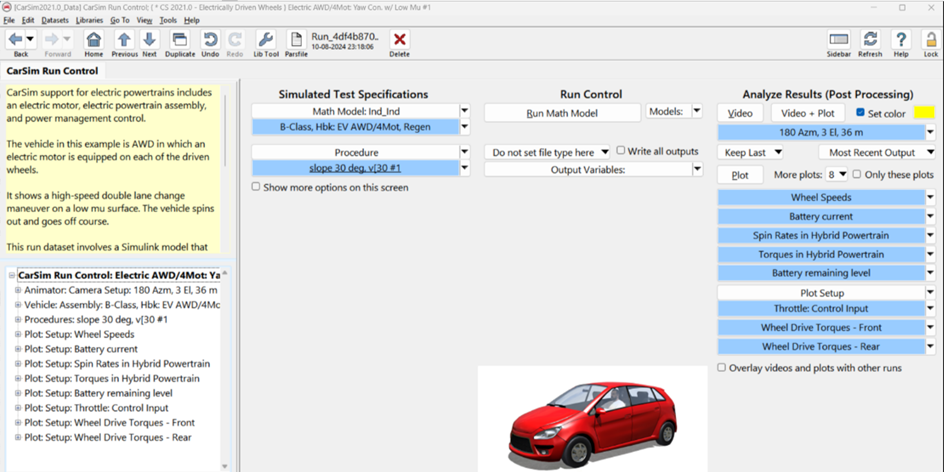
Task: Open B-Class Hbk EV AWD vehicle dataset
Action: pyautogui.click(x=355, y=127)
